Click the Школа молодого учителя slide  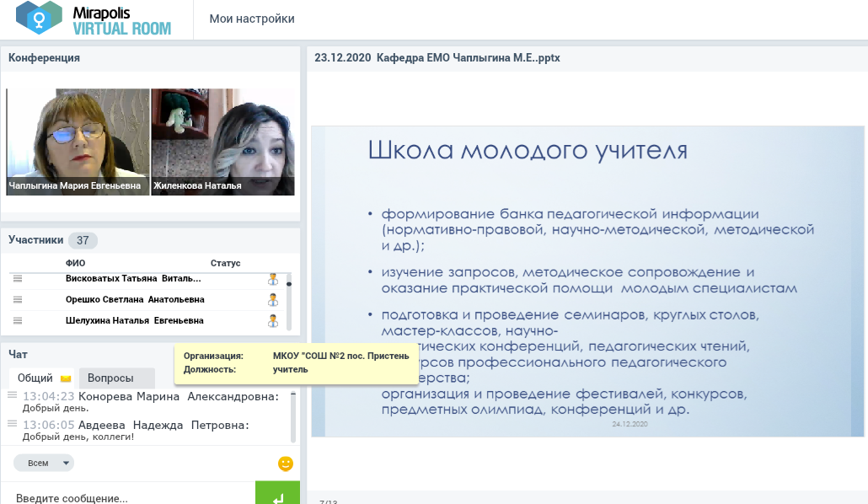point(587,281)
